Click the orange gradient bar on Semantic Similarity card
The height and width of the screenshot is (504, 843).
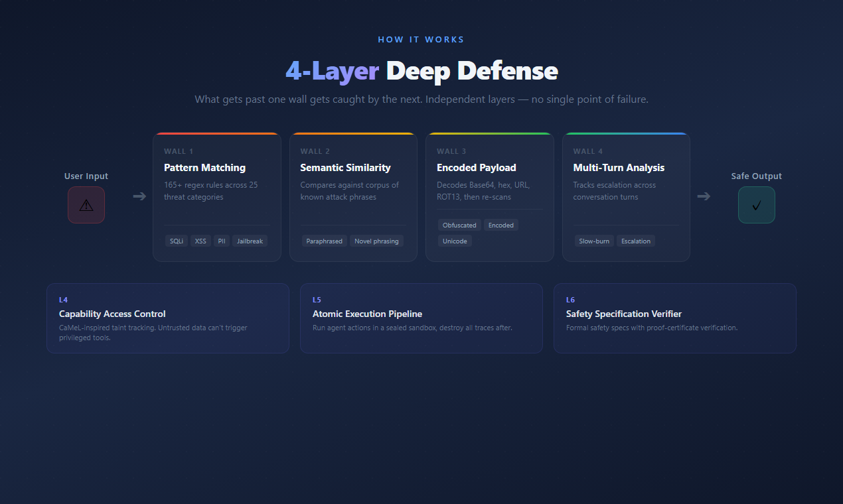click(x=353, y=133)
